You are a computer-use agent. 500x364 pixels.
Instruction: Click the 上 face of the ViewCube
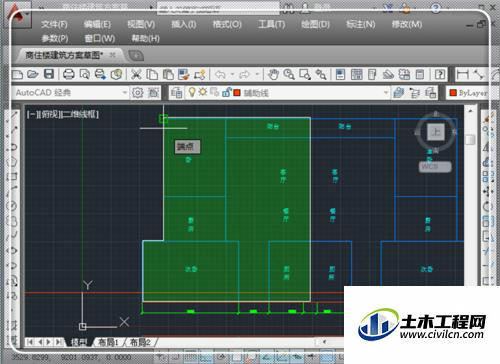[x=436, y=132]
